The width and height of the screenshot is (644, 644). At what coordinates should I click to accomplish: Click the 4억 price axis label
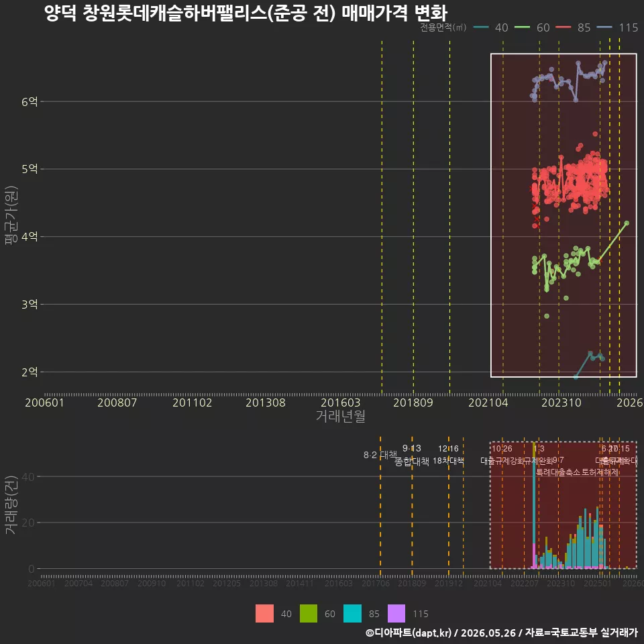pos(30,237)
